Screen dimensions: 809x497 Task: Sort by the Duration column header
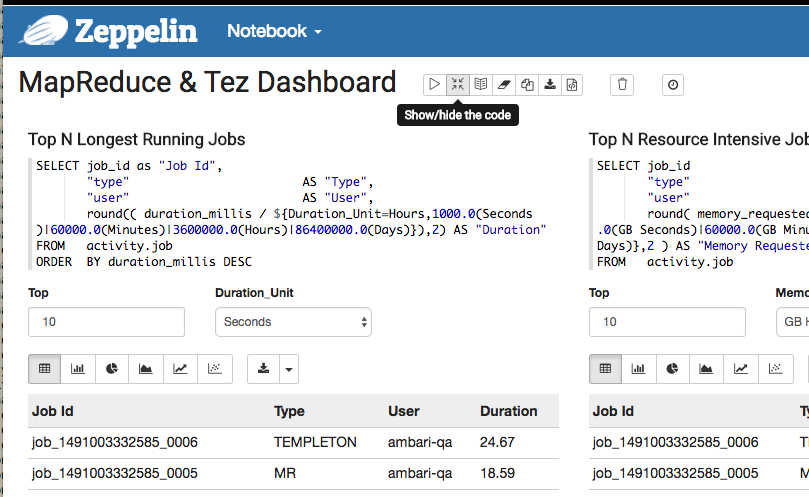click(x=508, y=411)
